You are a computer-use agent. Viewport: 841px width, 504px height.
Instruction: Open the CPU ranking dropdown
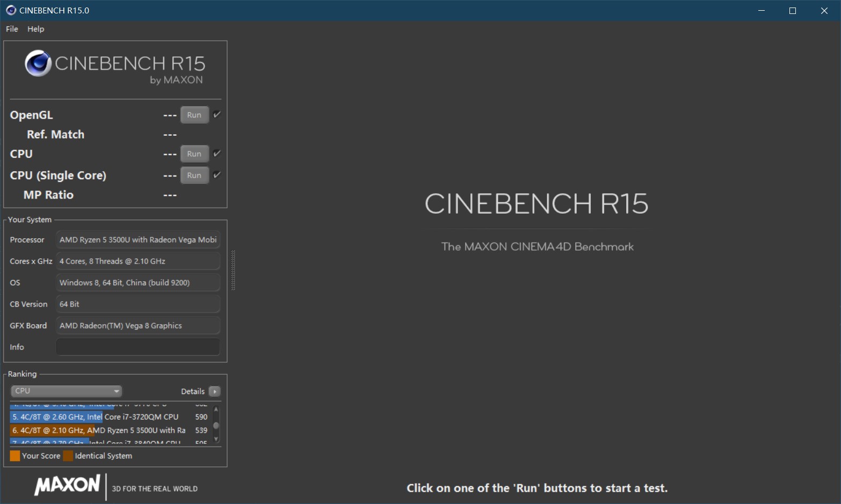coord(66,391)
